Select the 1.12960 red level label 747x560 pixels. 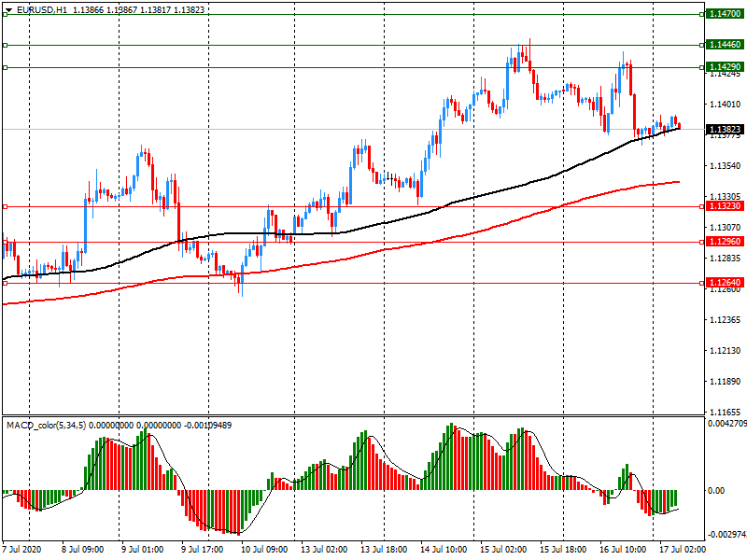(x=725, y=242)
